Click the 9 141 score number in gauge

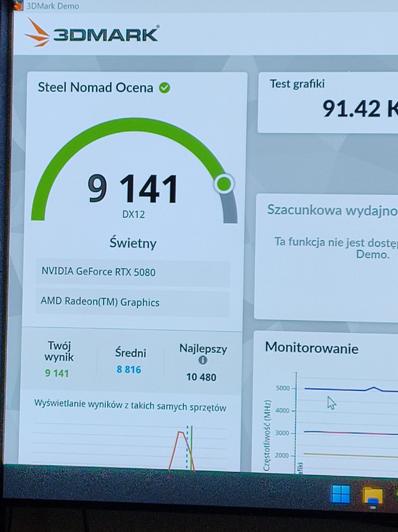click(133, 189)
